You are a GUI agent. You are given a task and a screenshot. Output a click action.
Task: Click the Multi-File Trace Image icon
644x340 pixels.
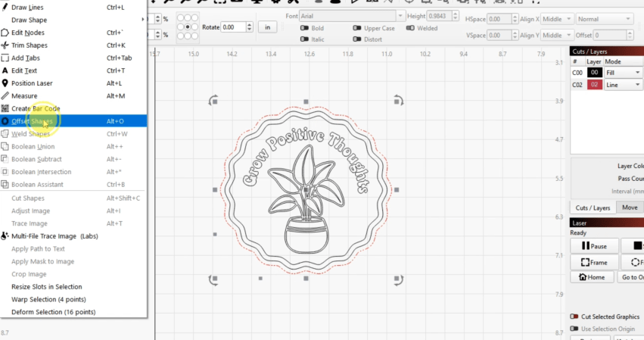coord(5,236)
